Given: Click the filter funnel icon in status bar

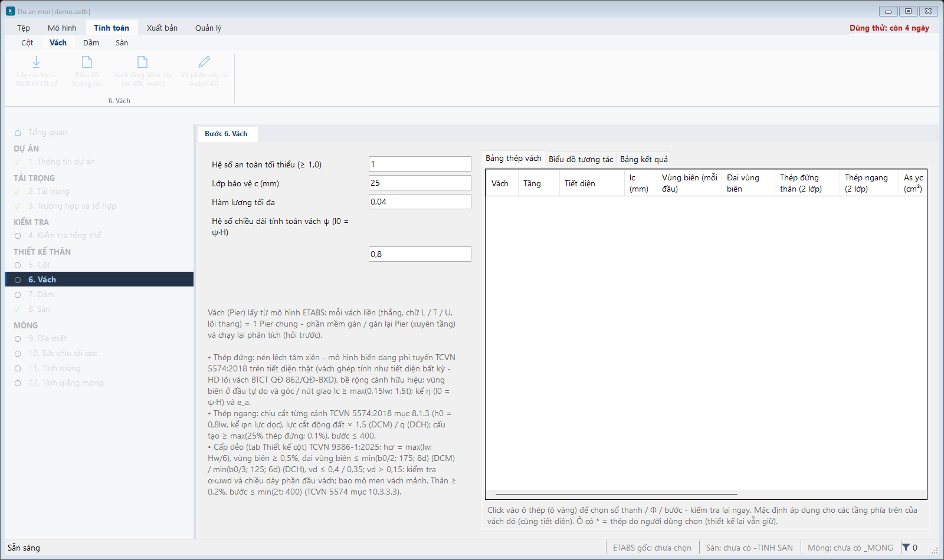Looking at the screenshot, I should pyautogui.click(x=906, y=548).
